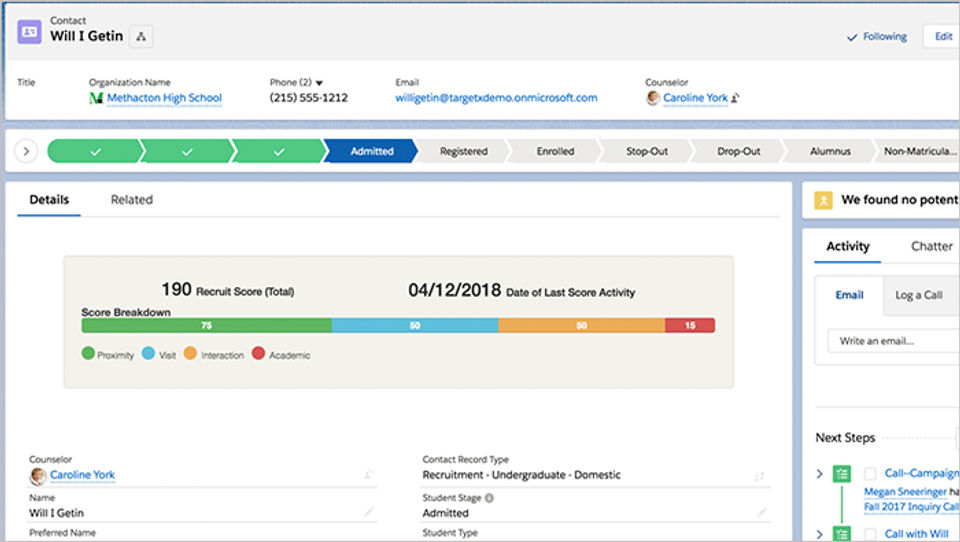Image resolution: width=960 pixels, height=542 pixels.
Task: Open the contact hierarchy icon beside Will I Getin
Action: [x=141, y=37]
